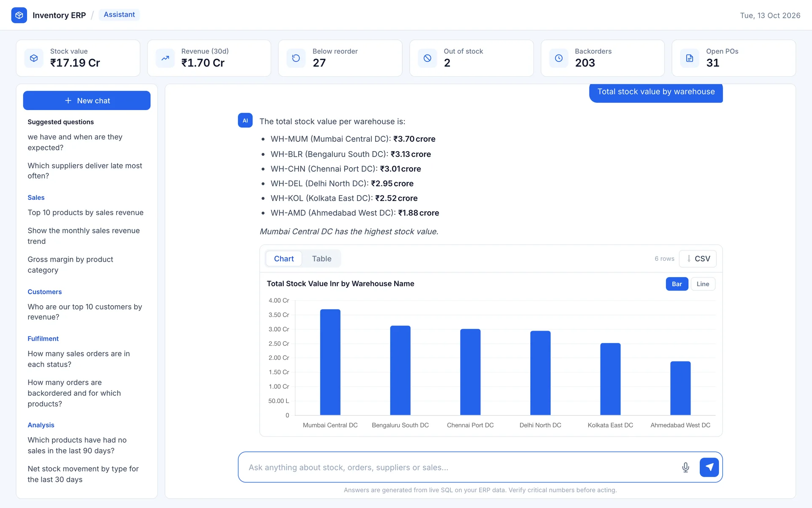Click the '6 rows' label
The image size is (812, 508).
point(664,259)
